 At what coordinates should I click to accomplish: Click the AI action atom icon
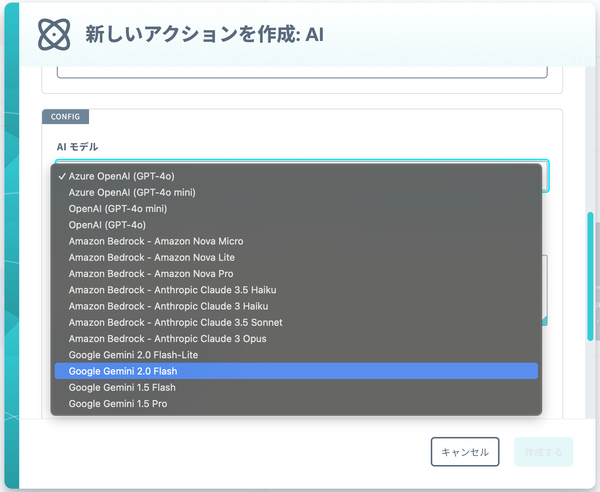click(x=54, y=34)
